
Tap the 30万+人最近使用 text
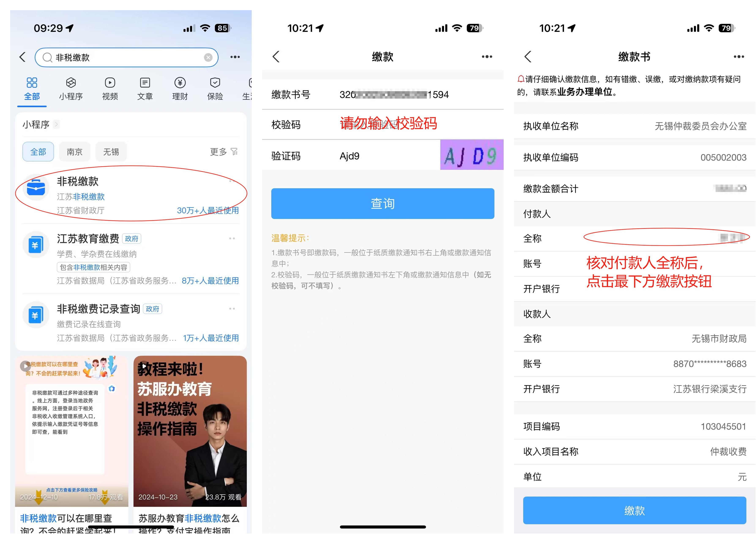coord(208,210)
